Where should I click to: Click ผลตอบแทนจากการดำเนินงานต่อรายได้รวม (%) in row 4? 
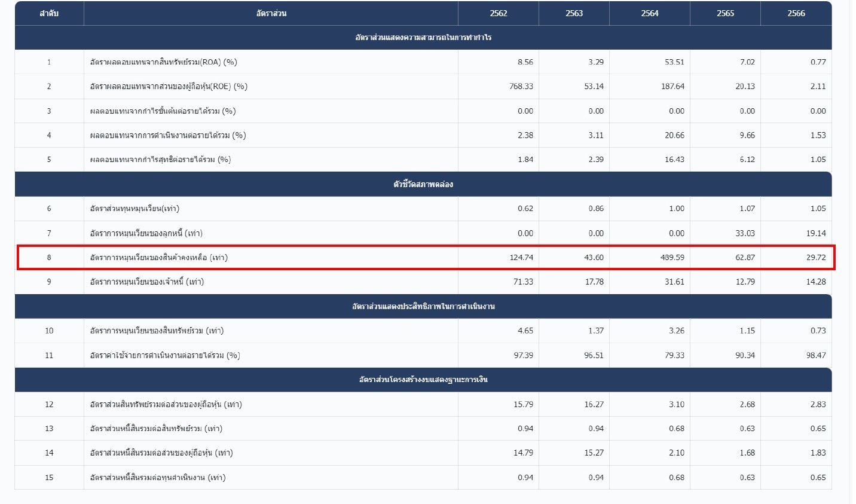click(x=168, y=136)
